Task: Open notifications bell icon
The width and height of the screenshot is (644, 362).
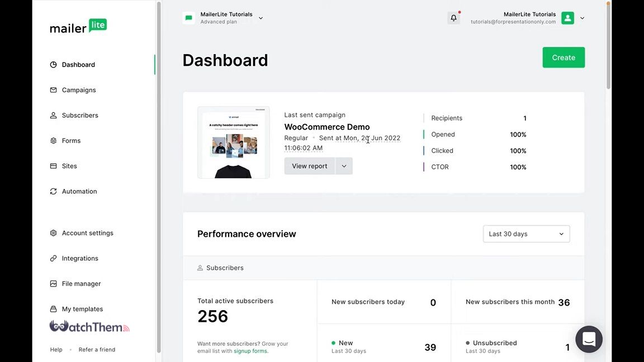Action: click(453, 18)
